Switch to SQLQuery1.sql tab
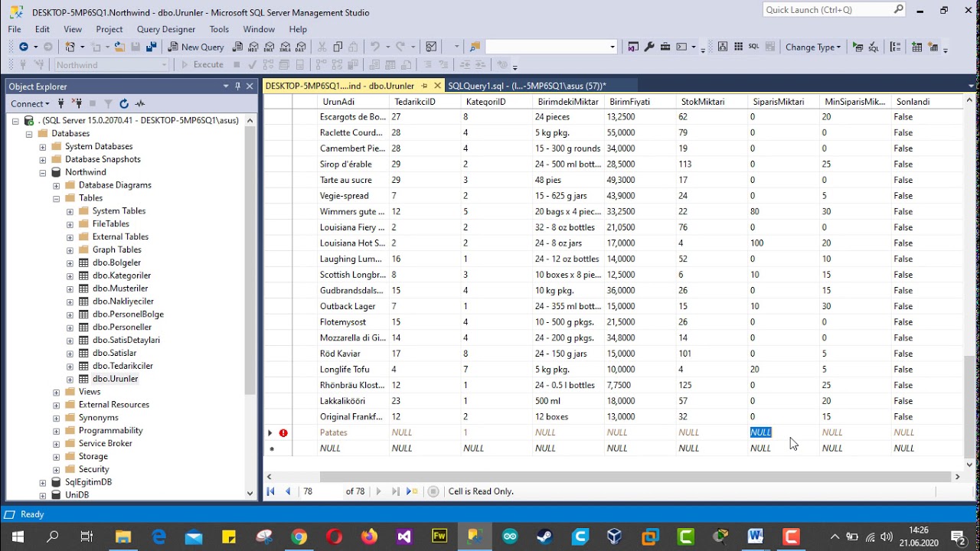 coord(527,86)
